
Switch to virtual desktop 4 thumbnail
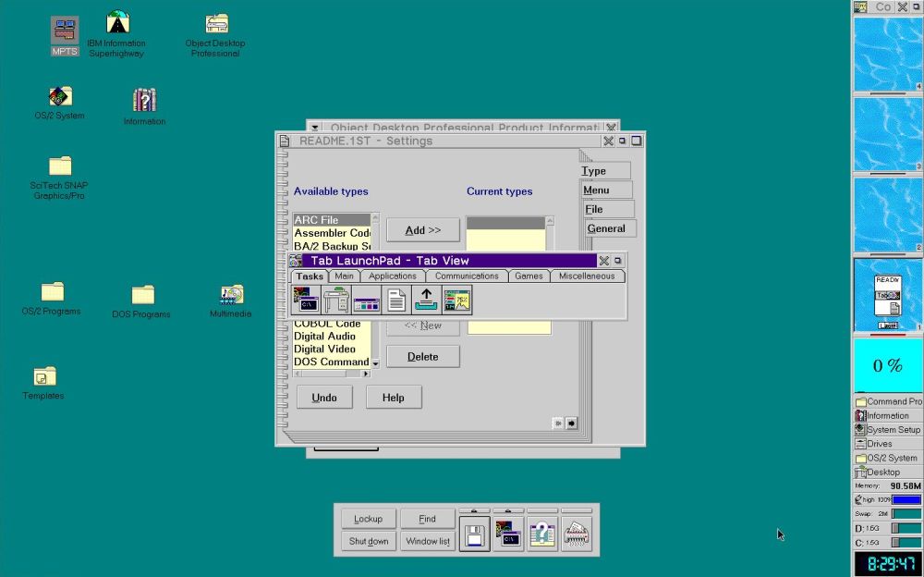click(x=888, y=54)
